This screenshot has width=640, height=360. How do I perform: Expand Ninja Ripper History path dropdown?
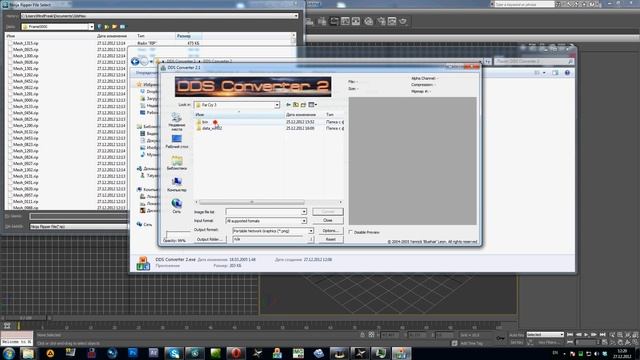pyautogui.click(x=296, y=16)
